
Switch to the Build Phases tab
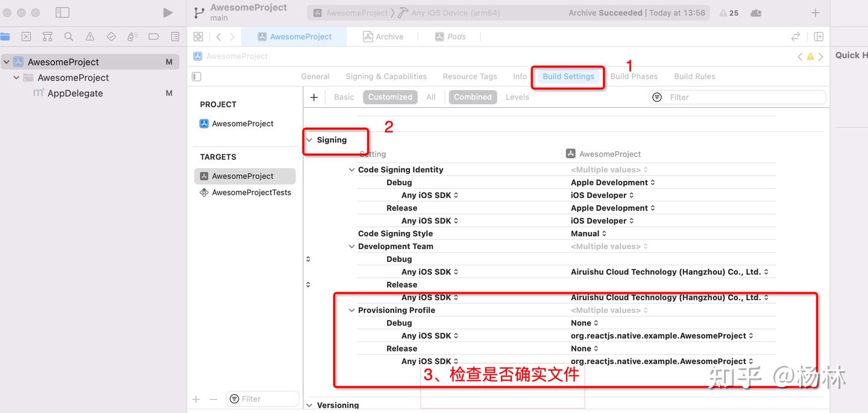click(x=634, y=77)
